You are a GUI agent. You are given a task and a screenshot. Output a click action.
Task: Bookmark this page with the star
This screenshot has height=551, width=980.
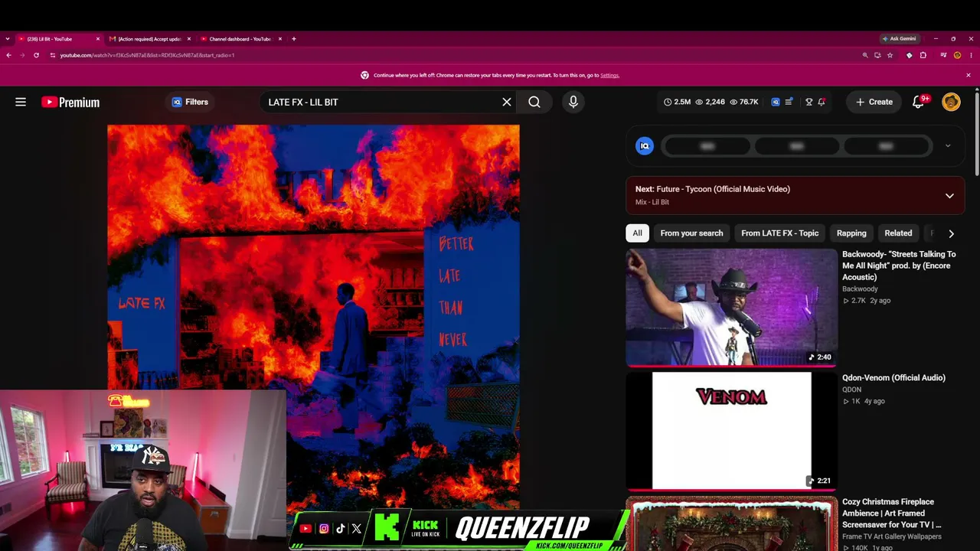tap(890, 55)
